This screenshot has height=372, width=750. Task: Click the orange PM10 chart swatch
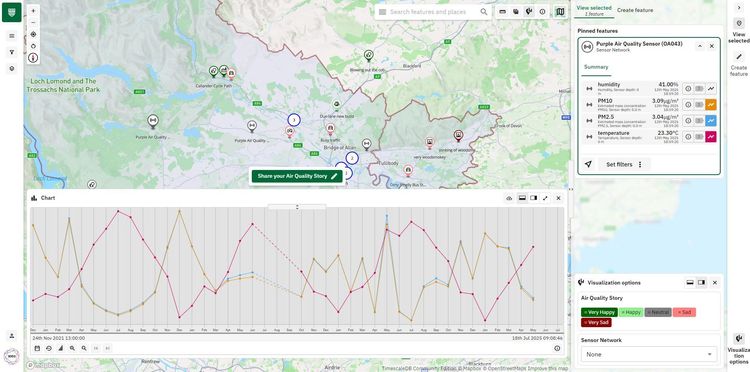711,105
